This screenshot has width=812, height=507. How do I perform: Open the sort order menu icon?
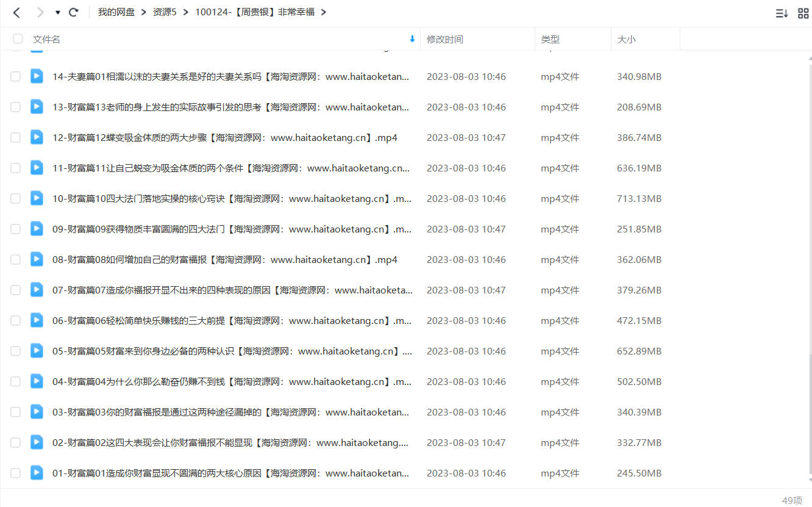[x=782, y=13]
